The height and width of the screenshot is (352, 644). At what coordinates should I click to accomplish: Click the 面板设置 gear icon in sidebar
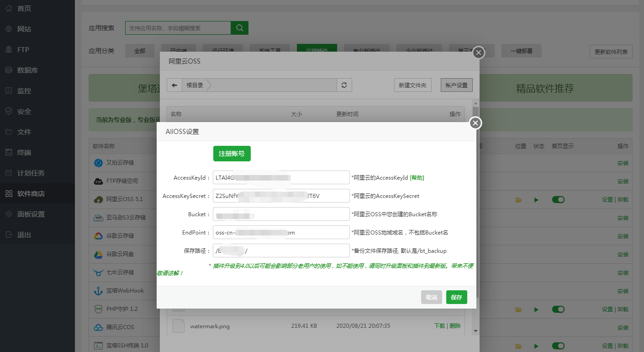(x=9, y=214)
